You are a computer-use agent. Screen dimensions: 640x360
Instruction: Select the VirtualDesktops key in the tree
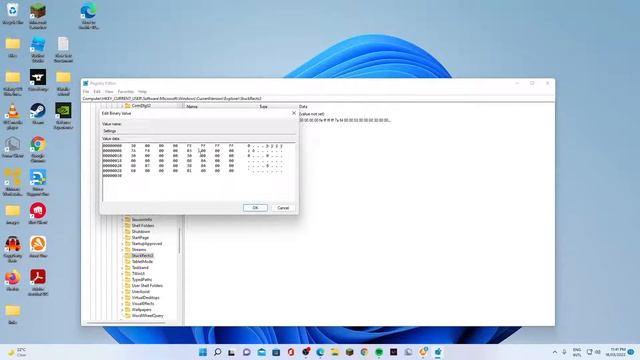[x=146, y=298]
